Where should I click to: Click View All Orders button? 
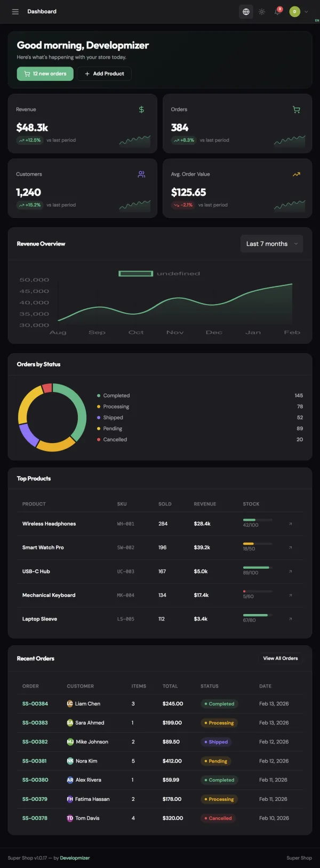[281, 658]
